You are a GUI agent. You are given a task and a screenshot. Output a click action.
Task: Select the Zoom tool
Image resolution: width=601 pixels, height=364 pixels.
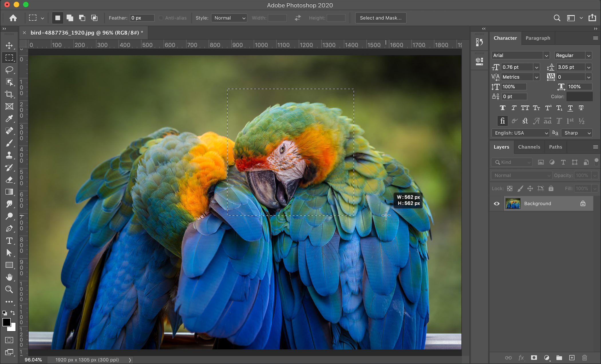(x=9, y=289)
